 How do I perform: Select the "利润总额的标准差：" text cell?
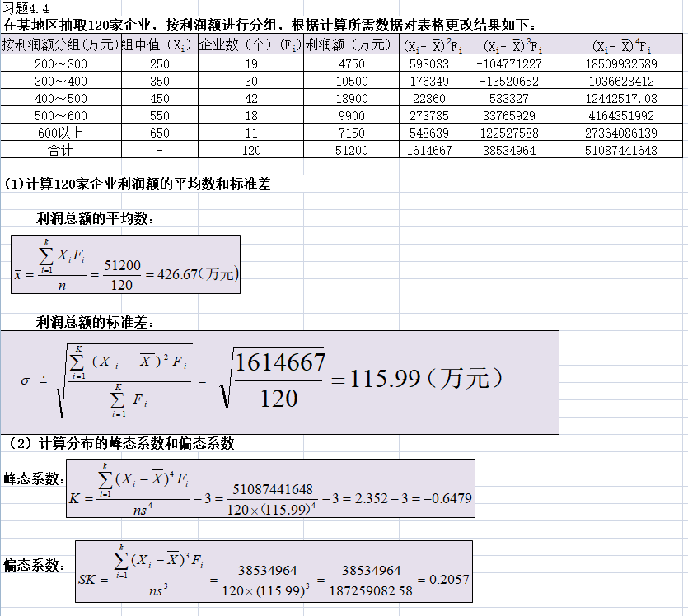95,322
